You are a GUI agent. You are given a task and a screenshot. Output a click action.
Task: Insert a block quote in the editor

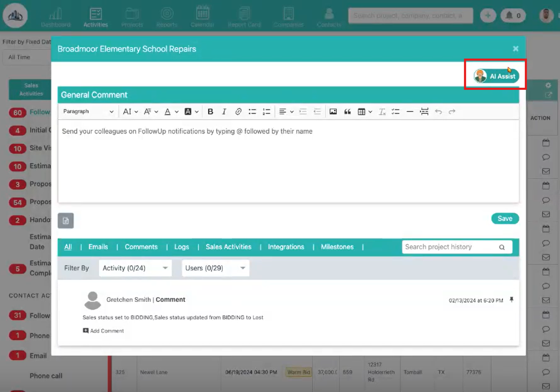click(x=348, y=111)
